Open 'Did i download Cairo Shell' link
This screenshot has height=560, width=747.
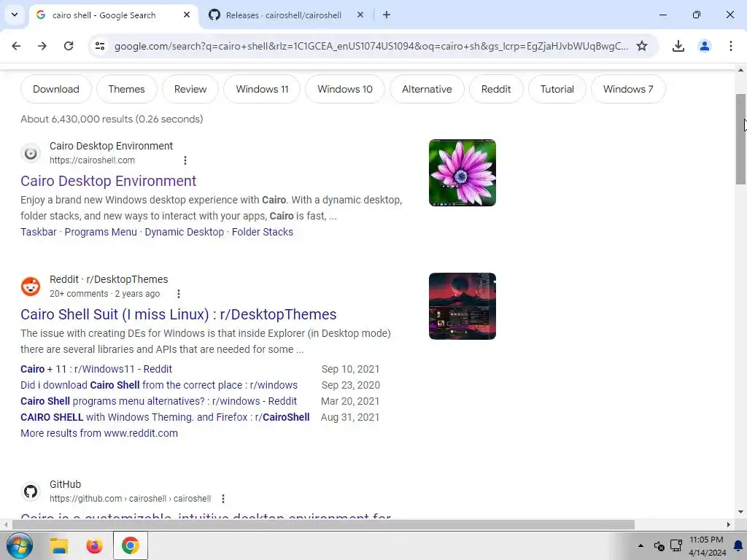pos(159,385)
